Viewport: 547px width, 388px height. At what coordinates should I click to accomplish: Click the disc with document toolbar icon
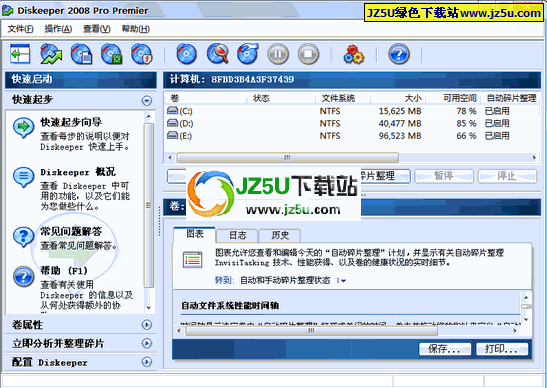tap(81, 54)
